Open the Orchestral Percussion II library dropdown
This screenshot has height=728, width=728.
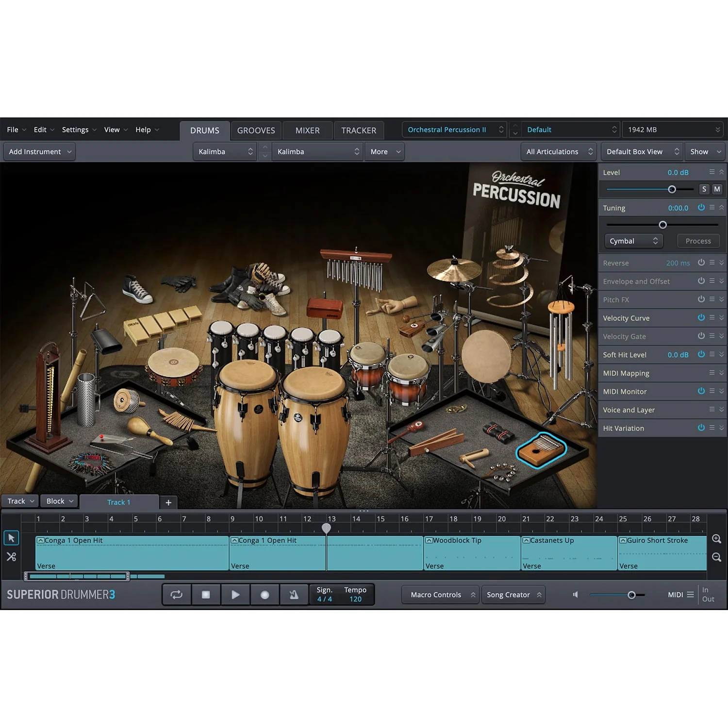[x=454, y=130]
